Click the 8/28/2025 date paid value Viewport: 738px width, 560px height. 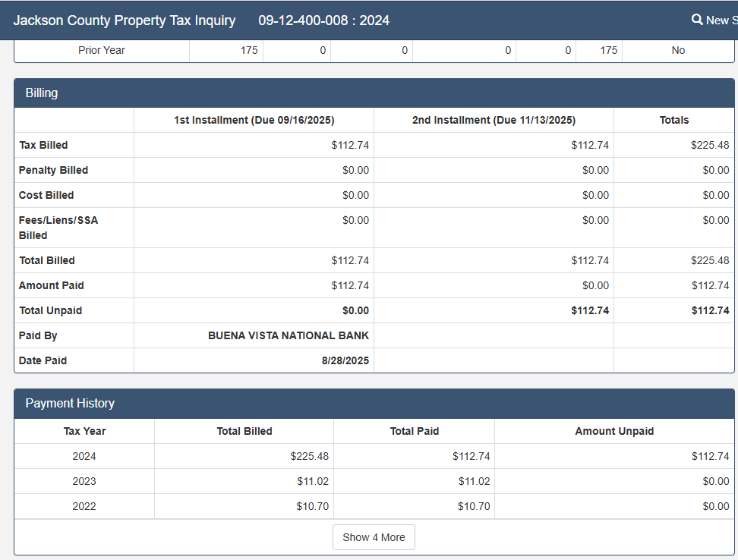345,360
